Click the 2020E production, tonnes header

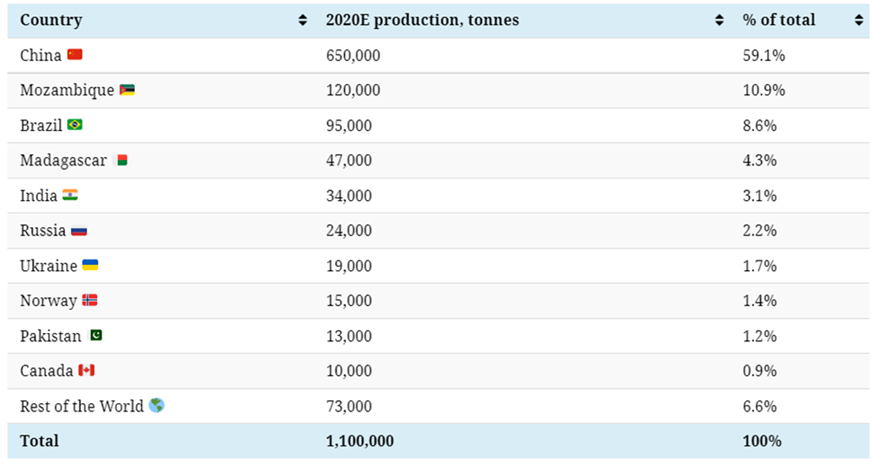coord(422,20)
